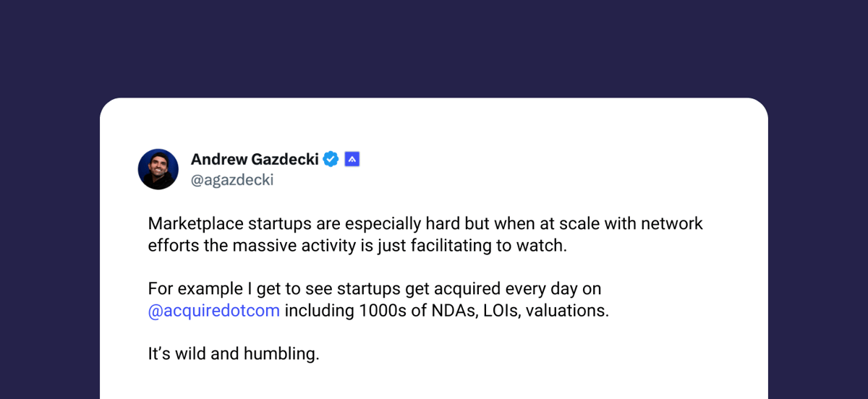Click the word 'humbling.' at the tweet's end
The image size is (868, 399).
pyautogui.click(x=285, y=355)
